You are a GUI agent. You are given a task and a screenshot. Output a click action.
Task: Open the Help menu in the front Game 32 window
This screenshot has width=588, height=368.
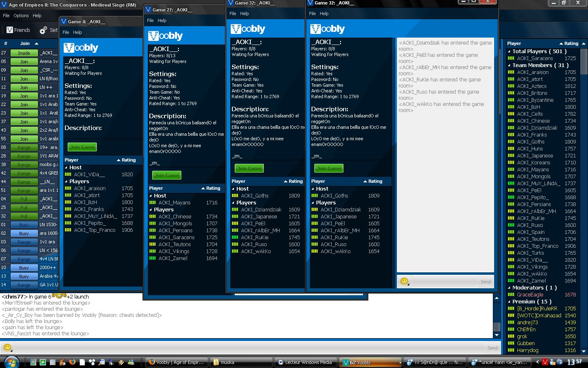324,13
